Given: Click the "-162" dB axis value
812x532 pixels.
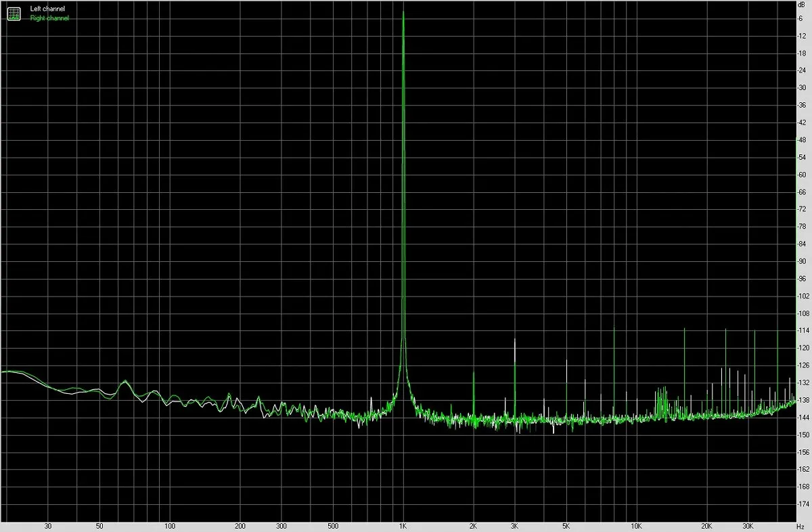Looking at the screenshot, I should [x=804, y=470].
